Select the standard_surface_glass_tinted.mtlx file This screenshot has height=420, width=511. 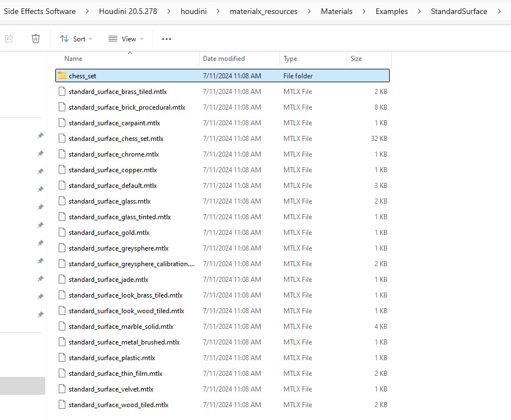coord(120,216)
